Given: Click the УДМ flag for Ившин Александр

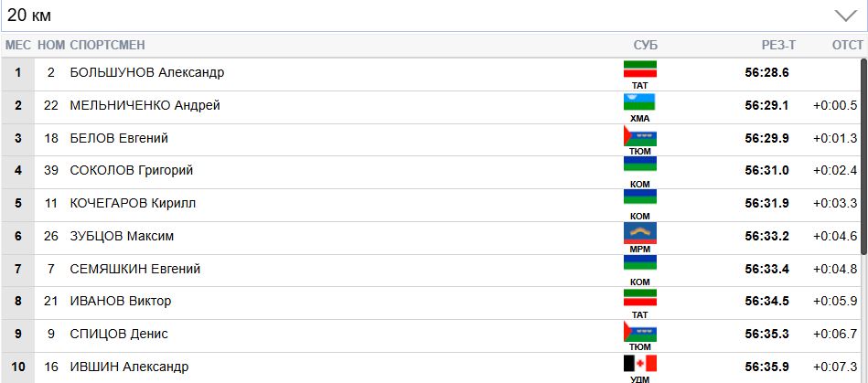Looking at the screenshot, I should (x=640, y=363).
